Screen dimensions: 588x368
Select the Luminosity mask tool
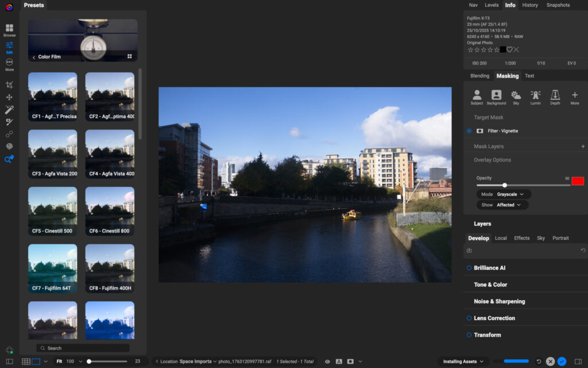coord(536,97)
